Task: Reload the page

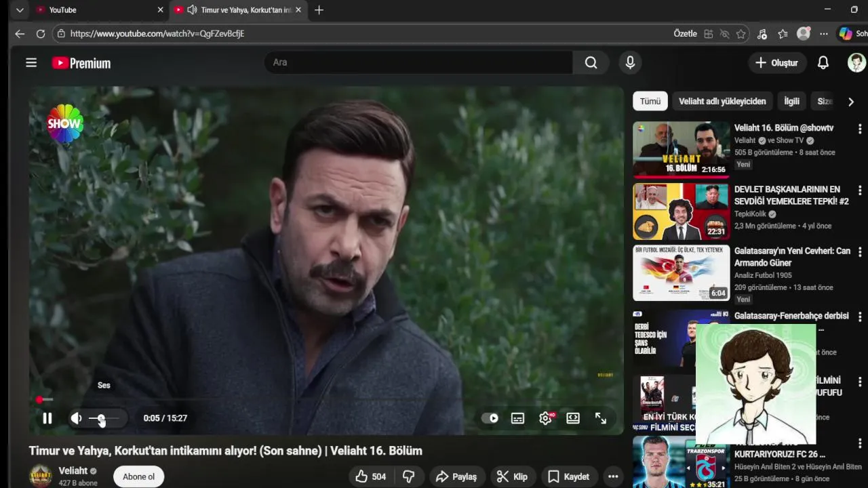Action: pyautogui.click(x=41, y=34)
